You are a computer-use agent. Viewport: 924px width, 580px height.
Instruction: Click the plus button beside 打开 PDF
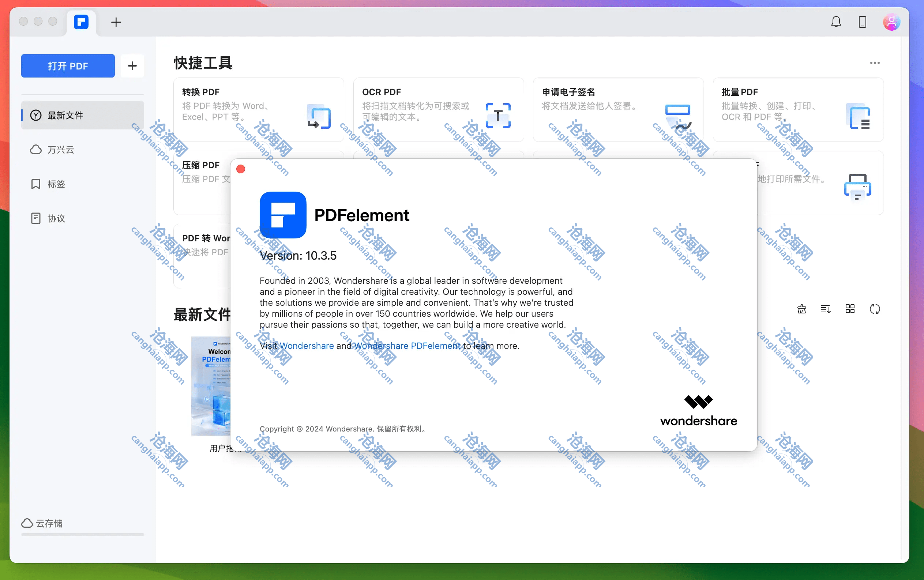click(x=132, y=66)
